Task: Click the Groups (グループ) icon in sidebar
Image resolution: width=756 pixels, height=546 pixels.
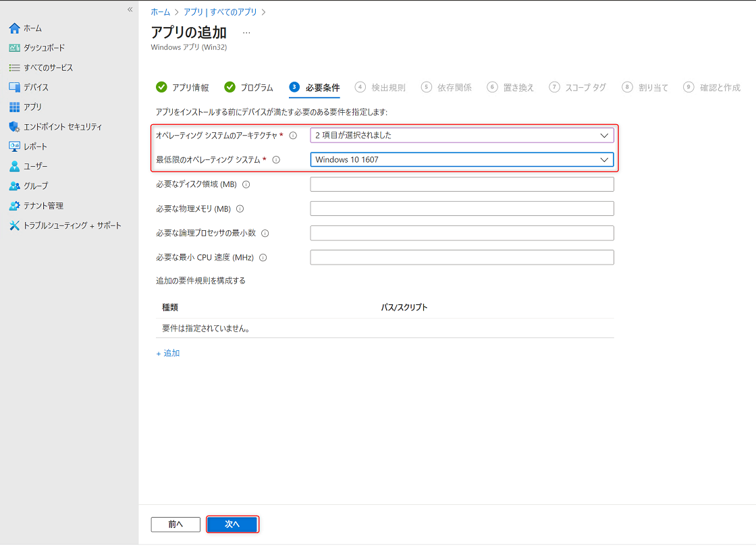Action: (x=14, y=186)
